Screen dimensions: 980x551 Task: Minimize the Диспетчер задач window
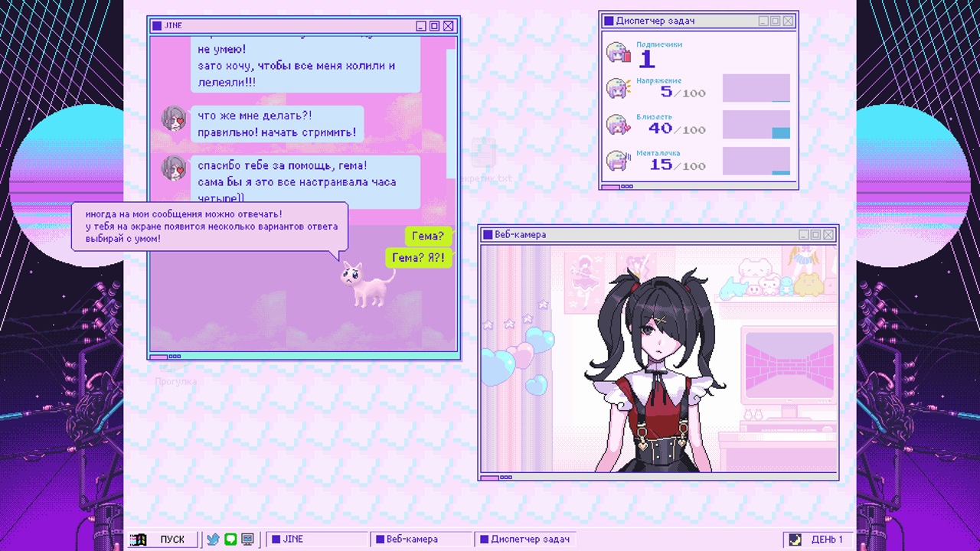[x=763, y=21]
